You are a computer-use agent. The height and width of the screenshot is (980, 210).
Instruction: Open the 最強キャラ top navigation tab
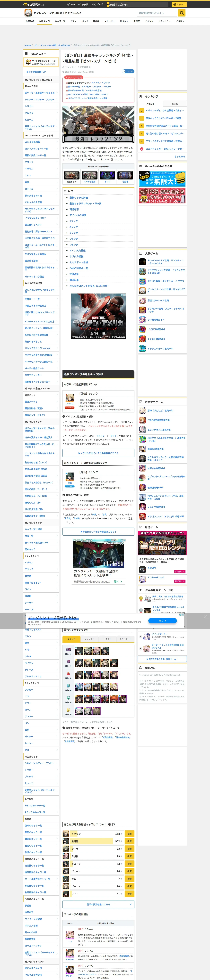tap(45, 21)
